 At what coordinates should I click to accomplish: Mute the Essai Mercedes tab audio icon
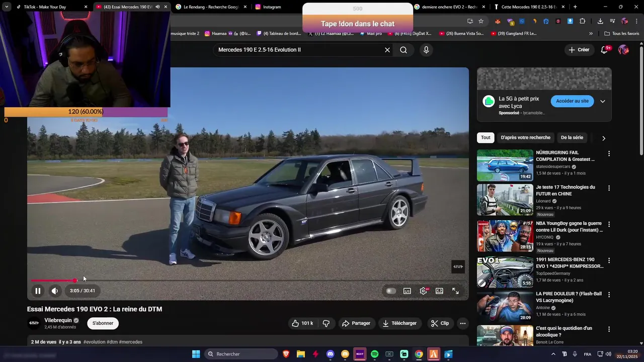pyautogui.click(x=157, y=7)
